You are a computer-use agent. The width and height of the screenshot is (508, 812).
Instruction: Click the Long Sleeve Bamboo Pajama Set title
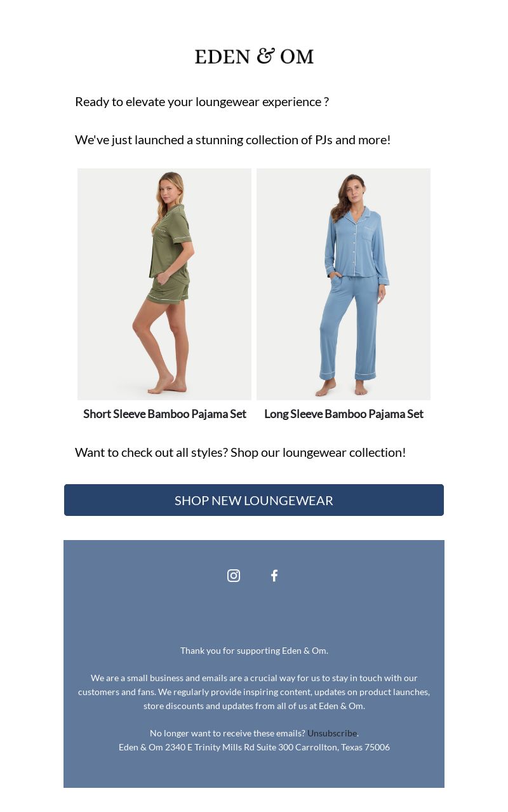point(344,414)
